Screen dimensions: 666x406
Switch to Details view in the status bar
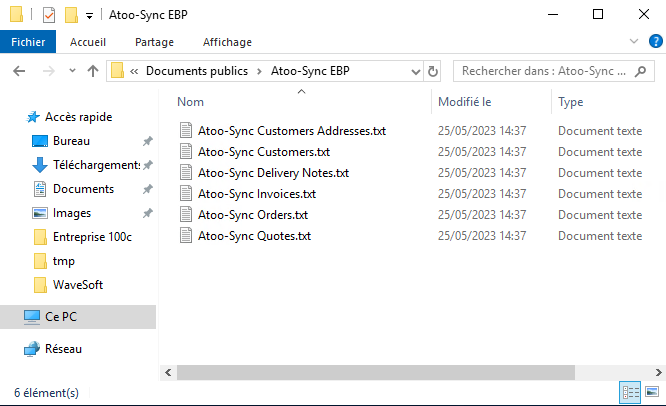click(630, 392)
